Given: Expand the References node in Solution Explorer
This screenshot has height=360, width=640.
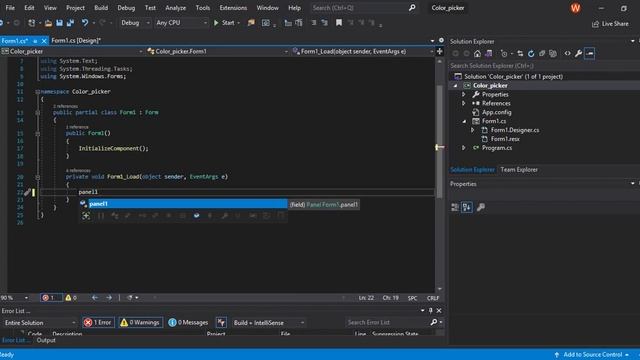Looking at the screenshot, I should click(464, 103).
